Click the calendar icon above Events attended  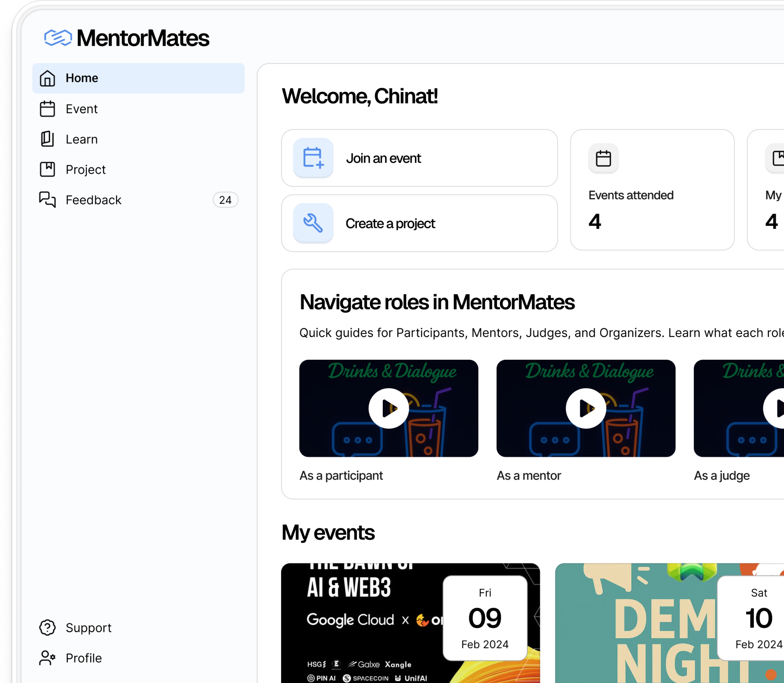click(603, 158)
